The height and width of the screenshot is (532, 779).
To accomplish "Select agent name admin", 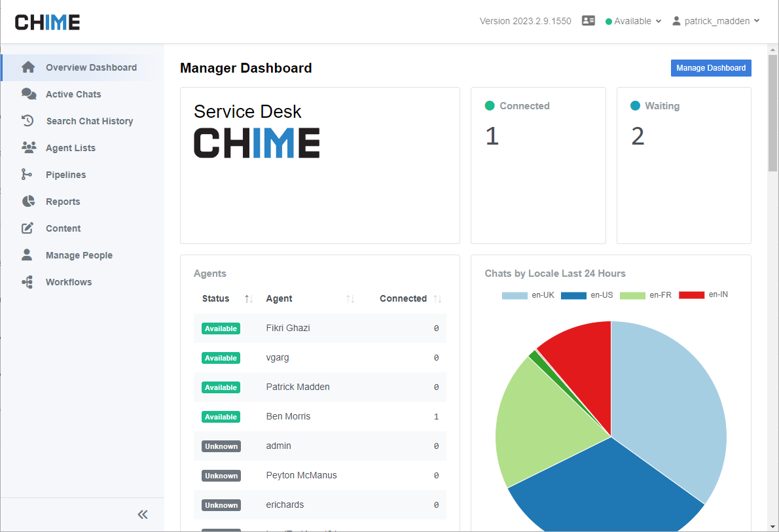I will tap(278, 446).
